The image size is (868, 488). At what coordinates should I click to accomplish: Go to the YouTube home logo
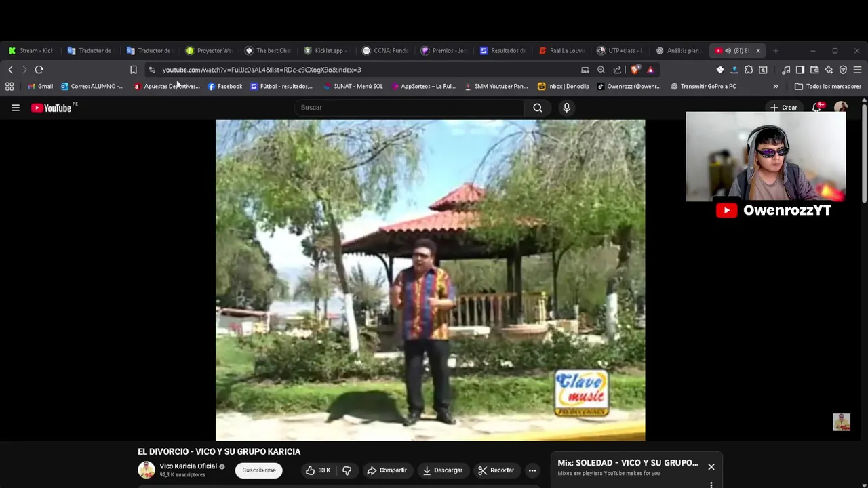52,108
